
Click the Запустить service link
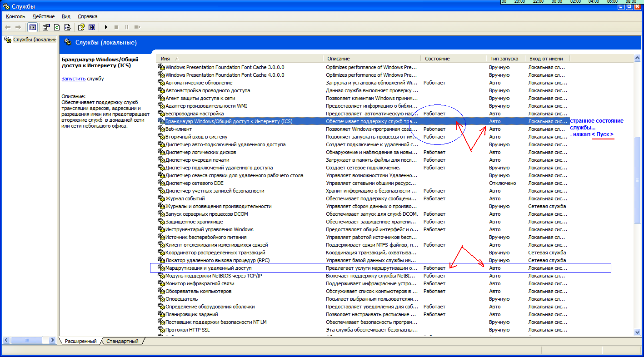pos(73,79)
